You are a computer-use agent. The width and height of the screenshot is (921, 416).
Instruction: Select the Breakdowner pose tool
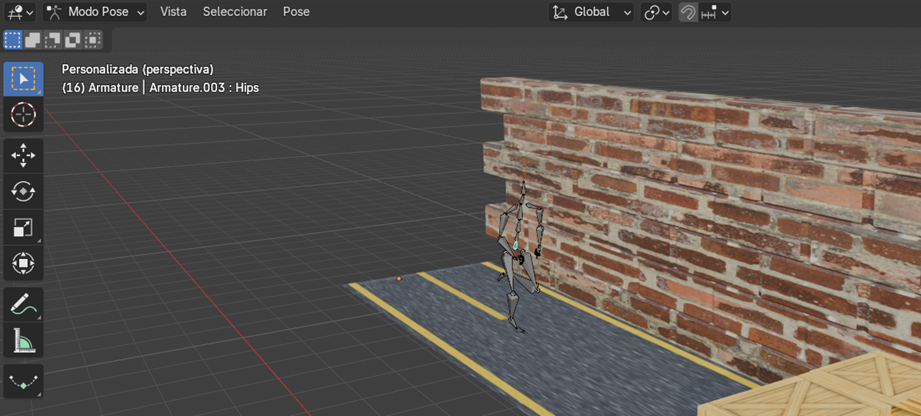coord(23,382)
